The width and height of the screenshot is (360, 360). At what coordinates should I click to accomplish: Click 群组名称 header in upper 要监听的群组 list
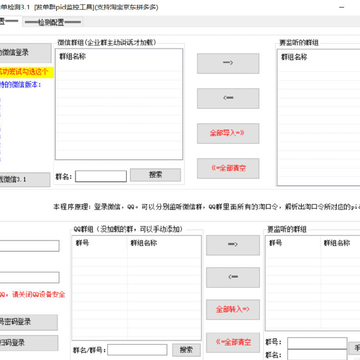pos(294,57)
